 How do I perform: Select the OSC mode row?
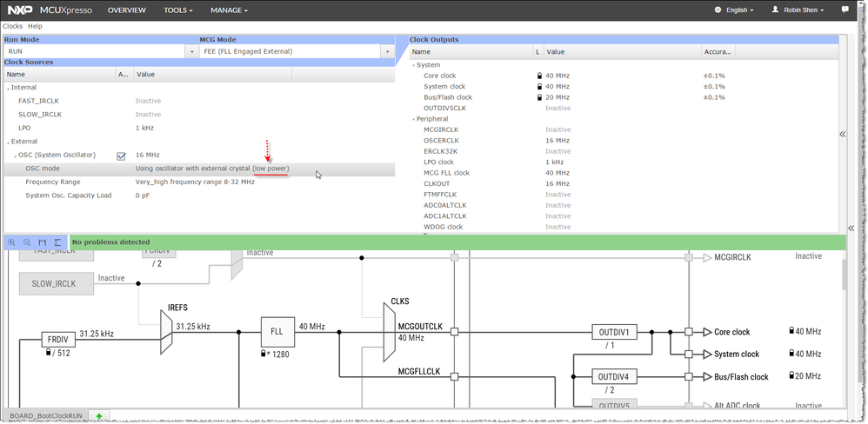(x=199, y=169)
